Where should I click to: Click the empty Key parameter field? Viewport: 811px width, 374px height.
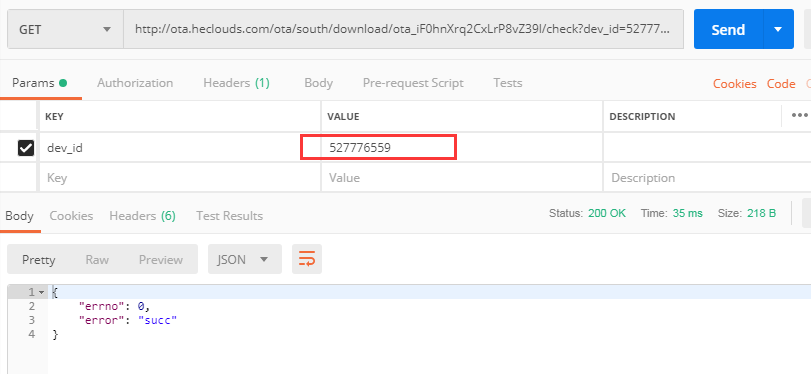(180, 177)
